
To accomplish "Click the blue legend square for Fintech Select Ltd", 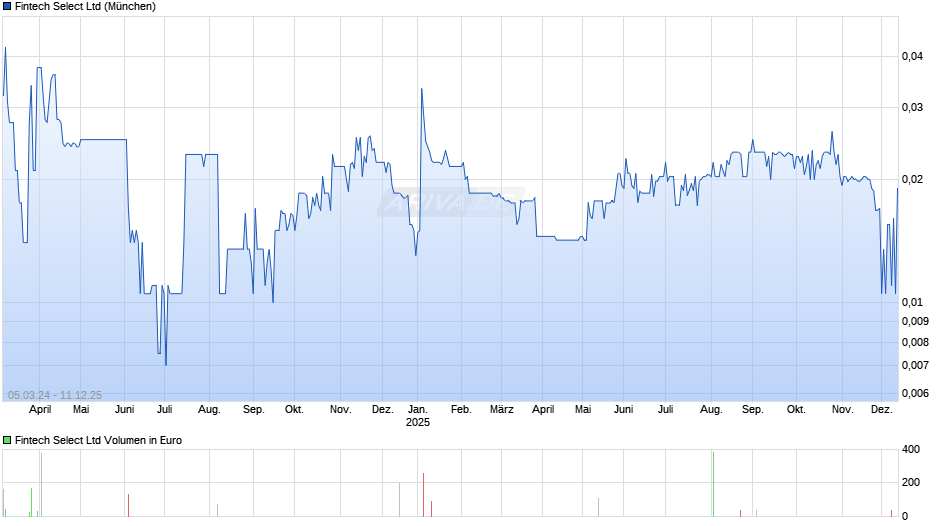I will tap(7, 7).
